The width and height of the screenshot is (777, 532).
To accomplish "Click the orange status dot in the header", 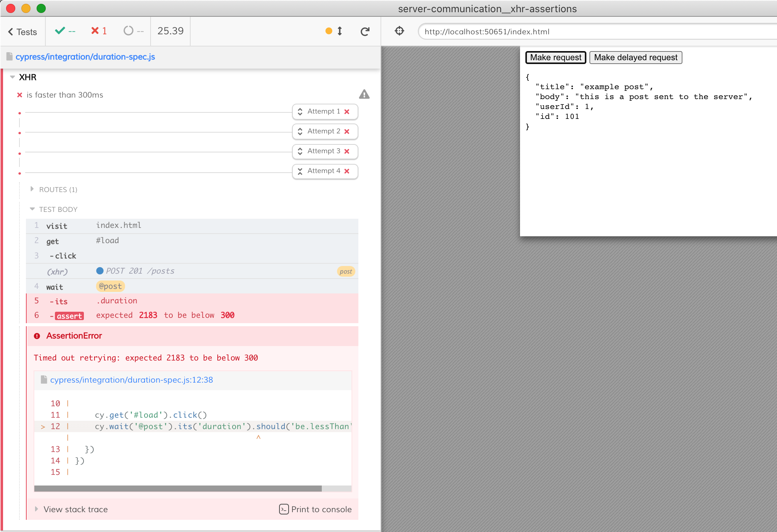I will (329, 31).
